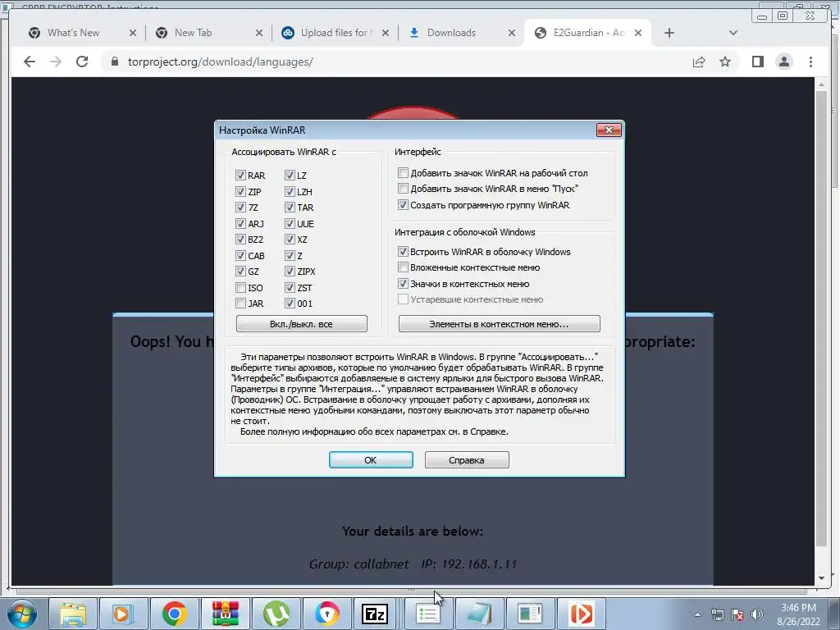Go forward in Chrome

(x=56, y=62)
